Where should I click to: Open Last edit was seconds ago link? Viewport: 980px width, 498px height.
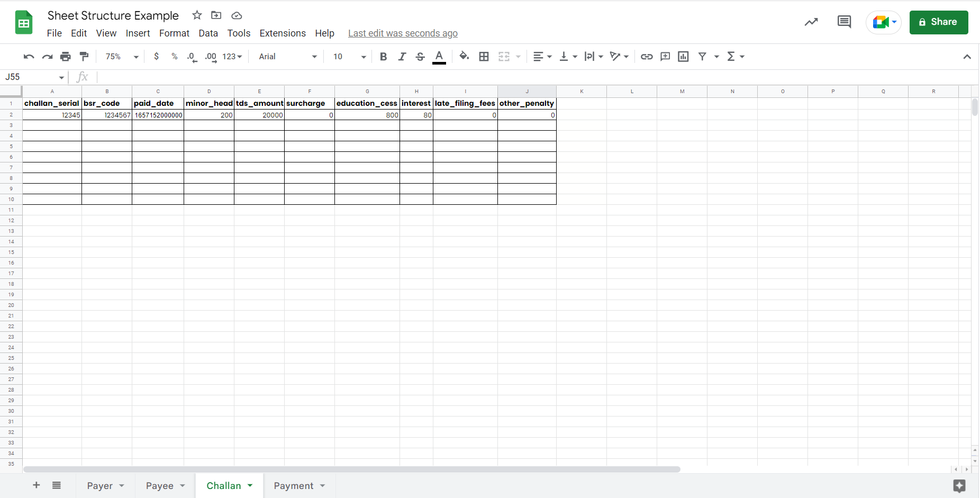(x=403, y=33)
